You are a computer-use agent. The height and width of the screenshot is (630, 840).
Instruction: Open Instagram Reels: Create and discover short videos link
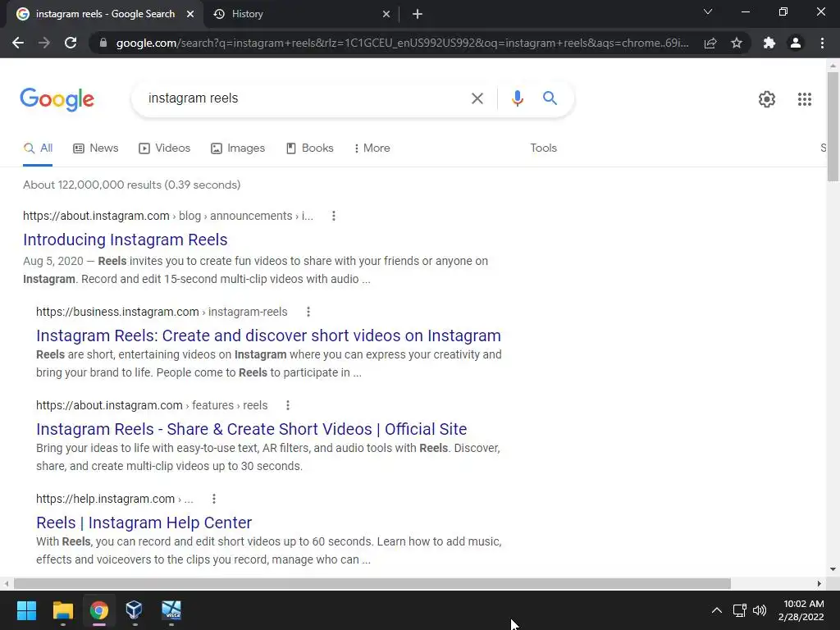point(268,336)
